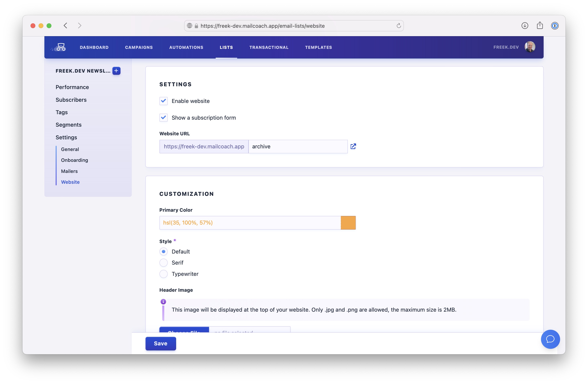Click the lock icon in address bar
The image size is (588, 384).
click(x=196, y=26)
